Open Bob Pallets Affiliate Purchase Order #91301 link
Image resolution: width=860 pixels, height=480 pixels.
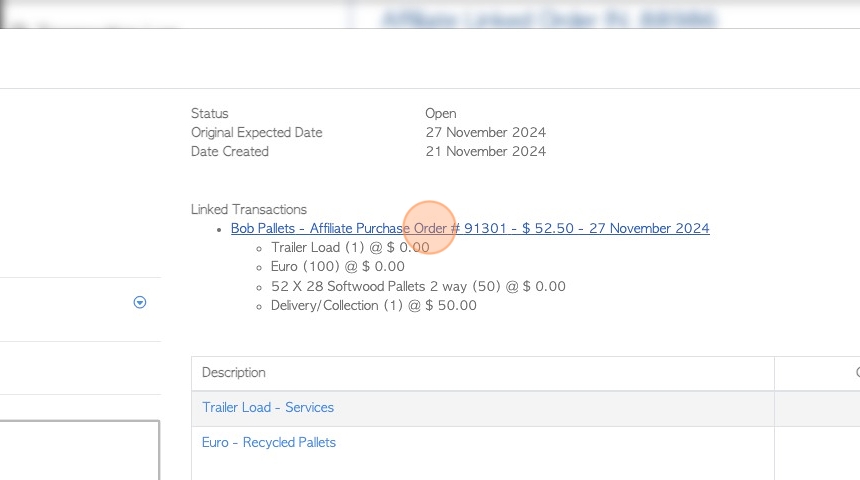[x=470, y=228]
